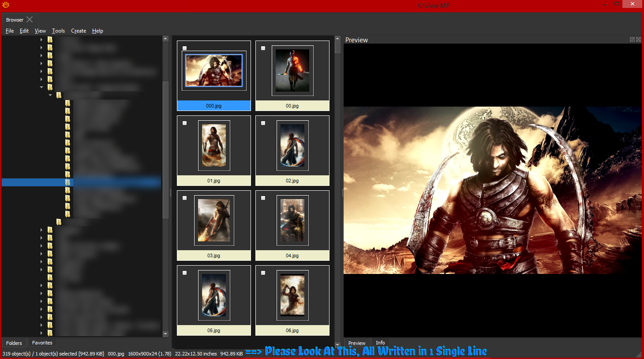Image resolution: width=644 pixels, height=359 pixels.
Task: Click the highlighted folder icon in tree
Action: tap(67, 182)
